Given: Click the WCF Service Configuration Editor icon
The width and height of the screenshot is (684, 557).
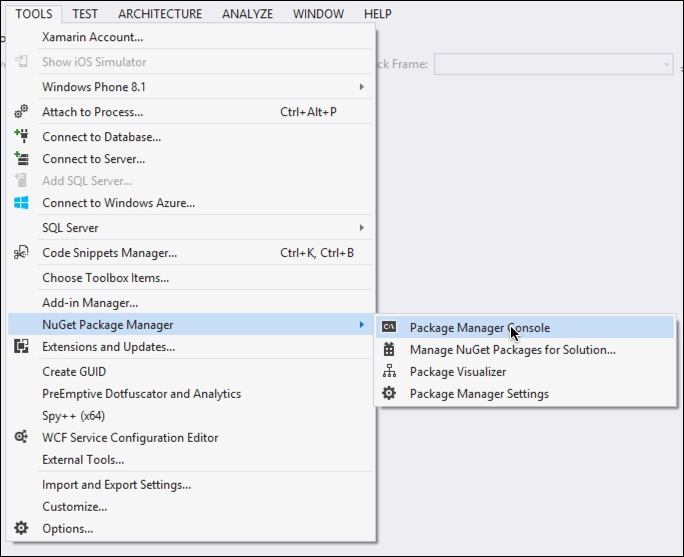Looking at the screenshot, I should [21, 437].
